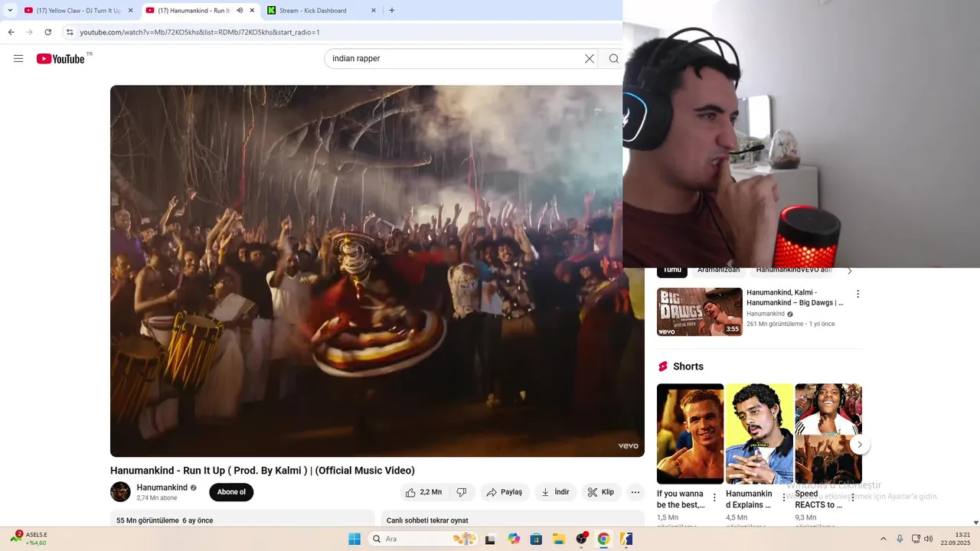The width and height of the screenshot is (980, 551).
Task: Open ASELS.E stock widget
Action: click(x=28, y=538)
